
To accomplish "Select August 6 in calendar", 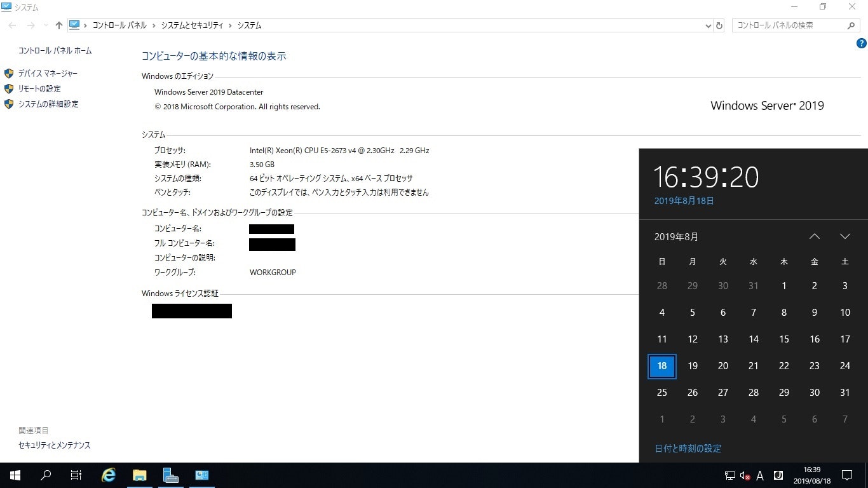I will [723, 313].
